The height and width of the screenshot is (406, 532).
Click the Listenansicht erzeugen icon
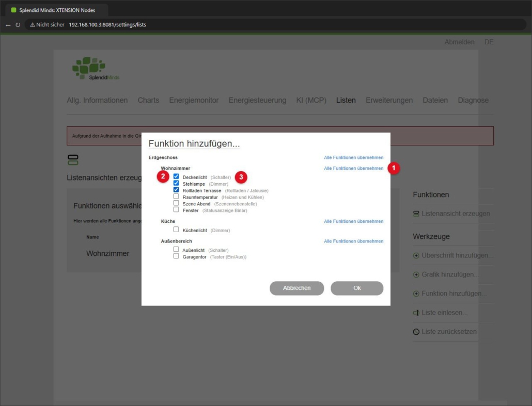(416, 214)
